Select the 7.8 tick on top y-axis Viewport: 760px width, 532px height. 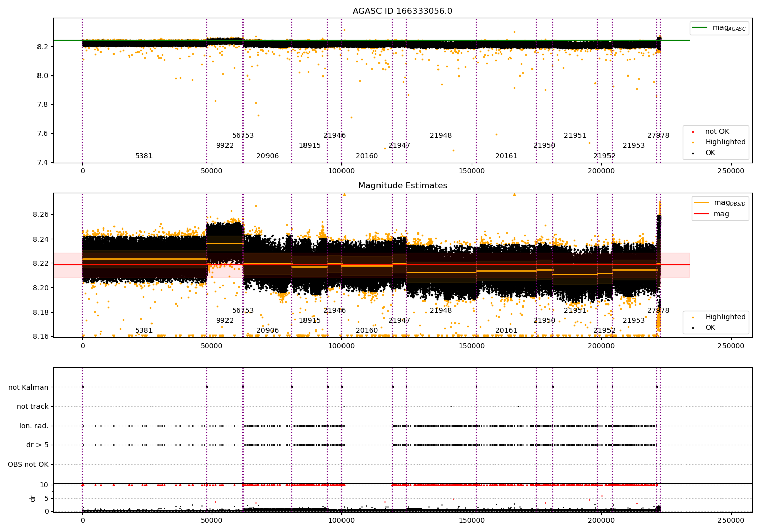point(43,105)
